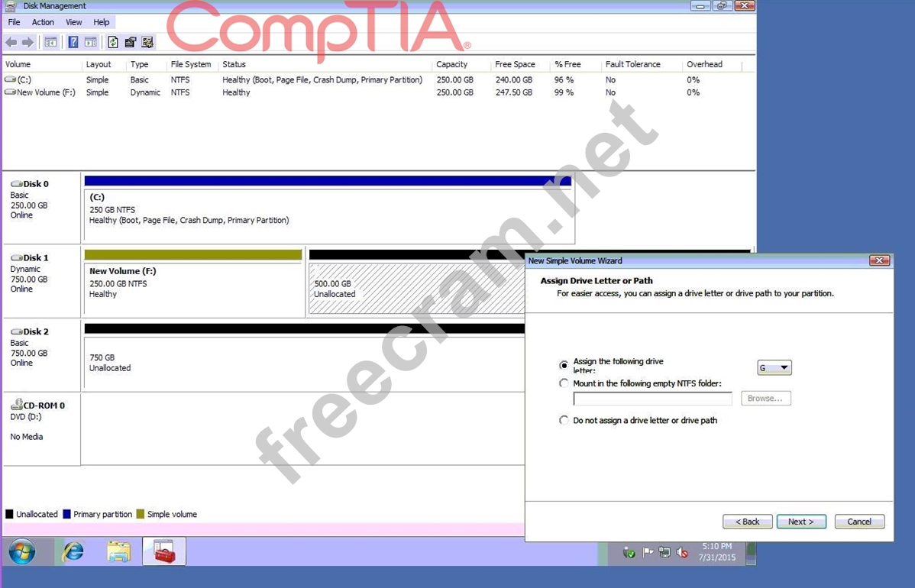This screenshot has height=588, width=915.
Task: Cancel the New Simple Volume Wizard
Action: 859,522
